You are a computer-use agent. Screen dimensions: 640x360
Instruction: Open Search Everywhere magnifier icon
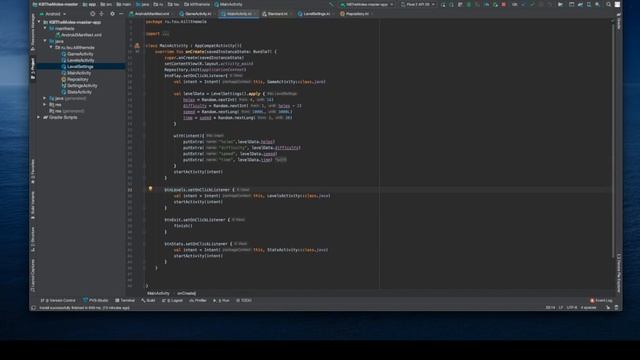608,4
